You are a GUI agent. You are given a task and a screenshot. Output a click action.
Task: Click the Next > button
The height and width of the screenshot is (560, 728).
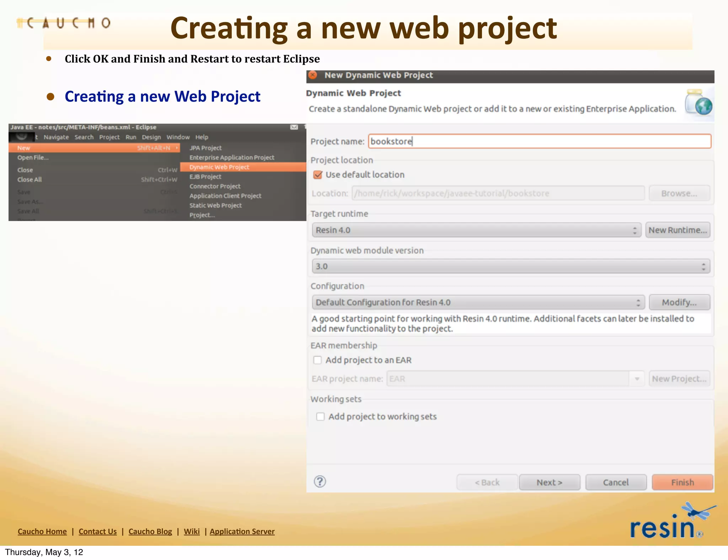click(x=549, y=483)
